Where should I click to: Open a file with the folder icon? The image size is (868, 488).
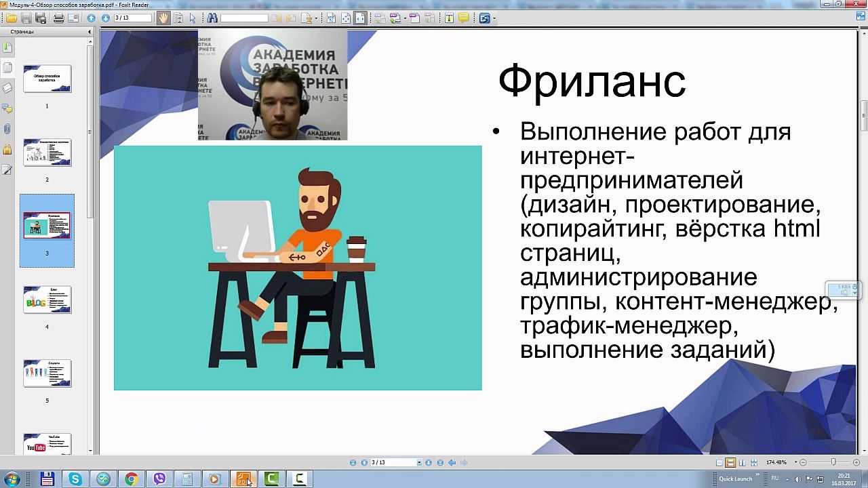click(x=11, y=18)
